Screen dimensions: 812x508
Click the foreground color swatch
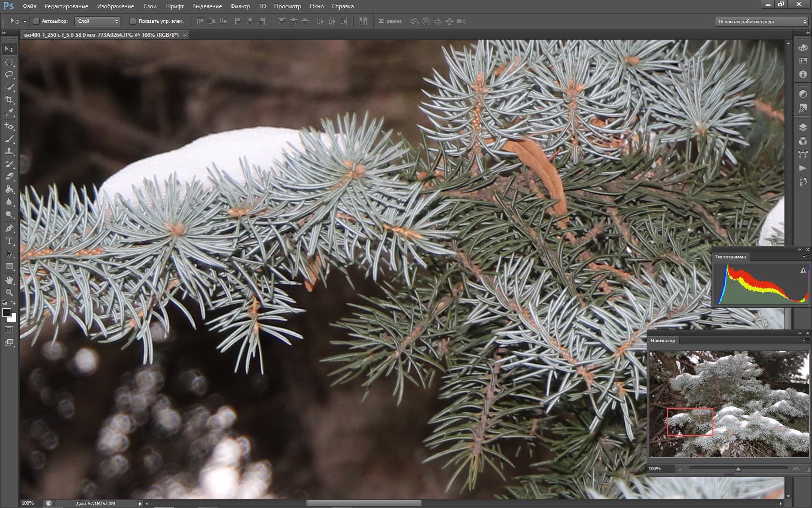pyautogui.click(x=7, y=313)
